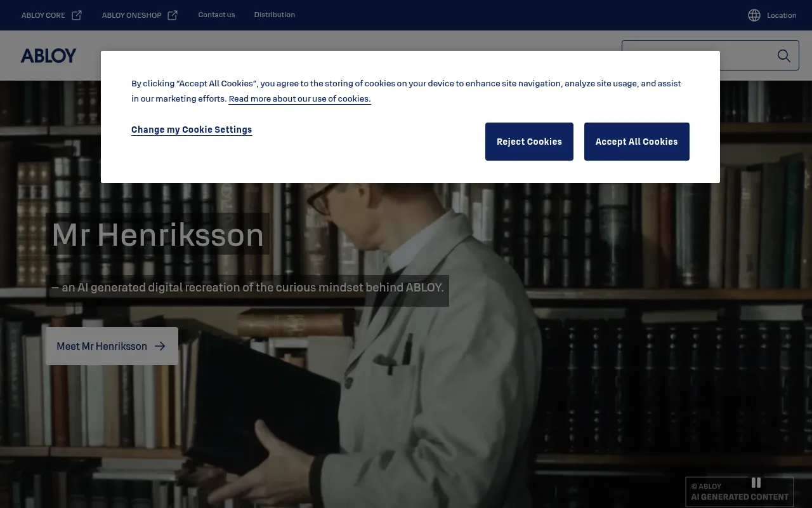Open the Meet Mr Henriksson button
This screenshot has width=812, height=508.
[x=112, y=346]
